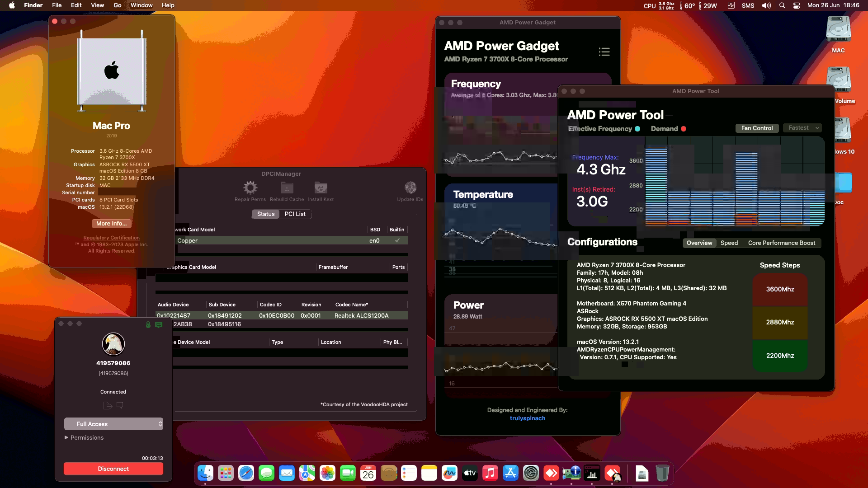Click the Fan Control button
This screenshot has height=488, width=868.
(x=757, y=128)
